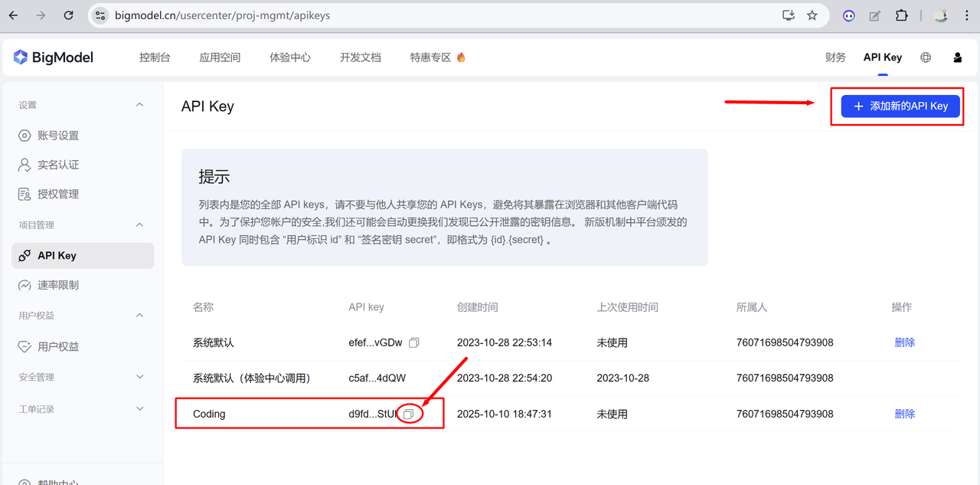Viewport: 980px width, 485px height.
Task: Expand the 工单记录 sidebar section
Action: pyautogui.click(x=139, y=409)
